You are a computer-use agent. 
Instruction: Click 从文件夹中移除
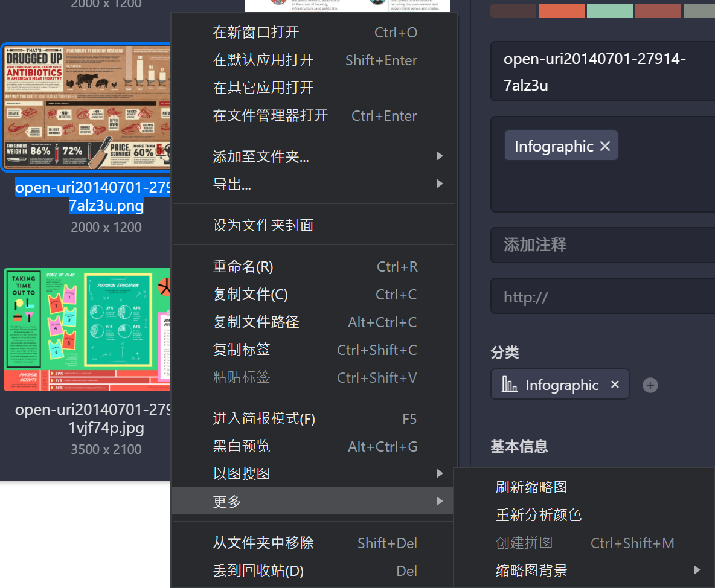tap(314, 543)
